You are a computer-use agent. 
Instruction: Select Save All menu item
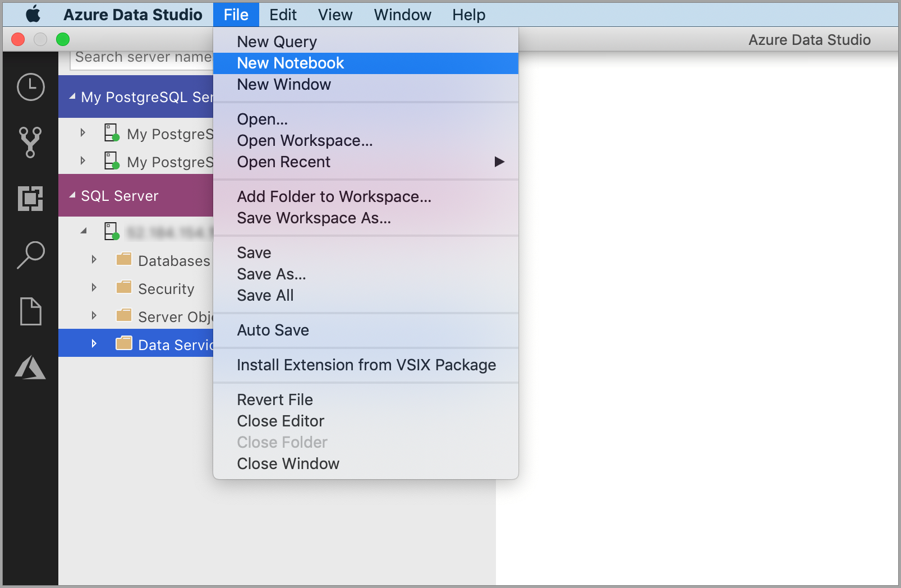click(366, 296)
